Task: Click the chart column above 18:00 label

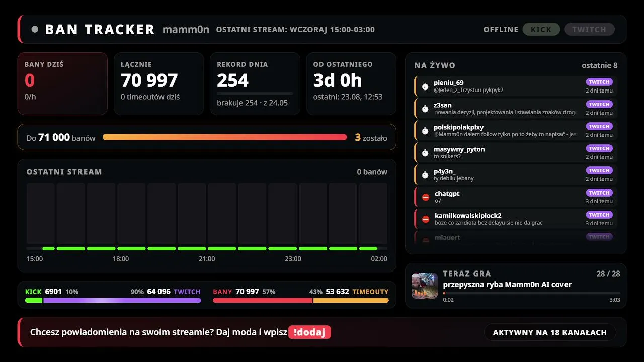Action: click(x=131, y=214)
